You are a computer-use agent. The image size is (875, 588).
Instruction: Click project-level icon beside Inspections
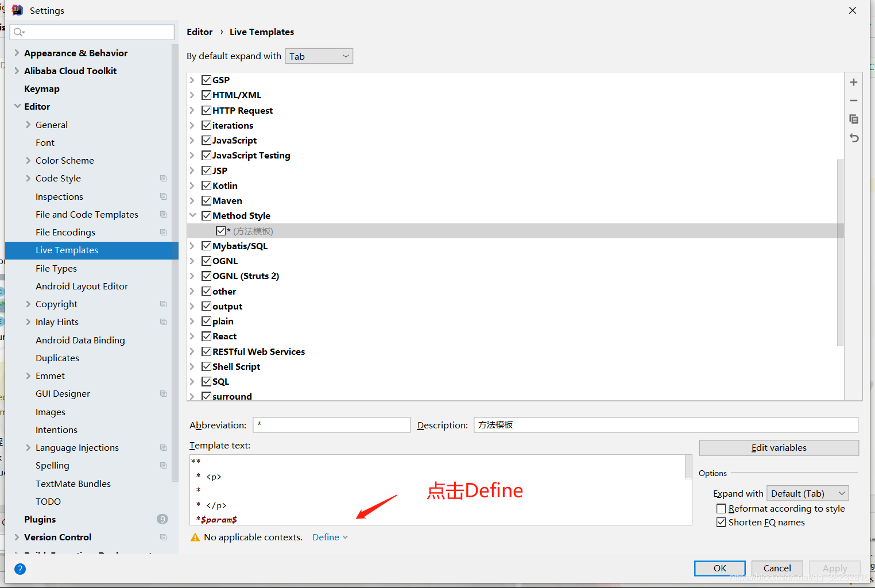164,196
